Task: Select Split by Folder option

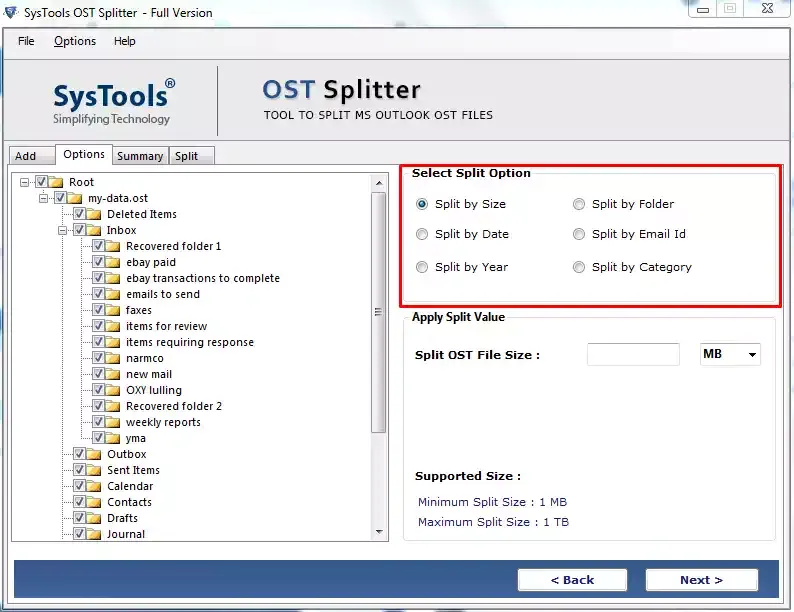Action: coord(579,204)
